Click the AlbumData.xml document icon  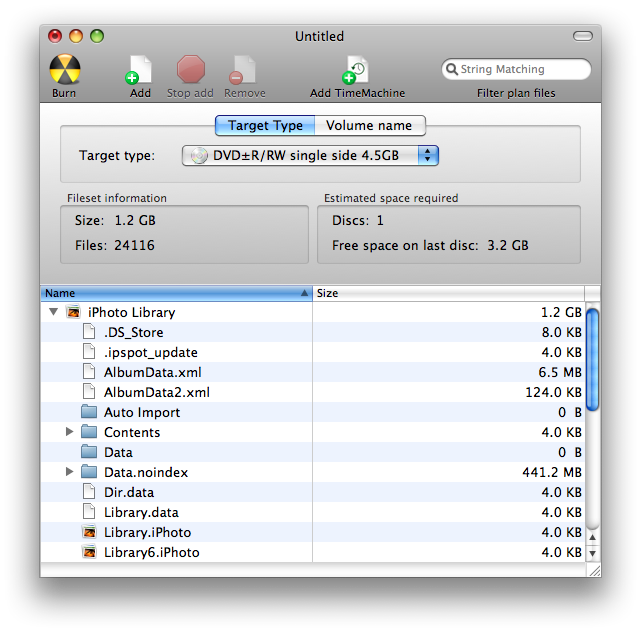pos(89,372)
